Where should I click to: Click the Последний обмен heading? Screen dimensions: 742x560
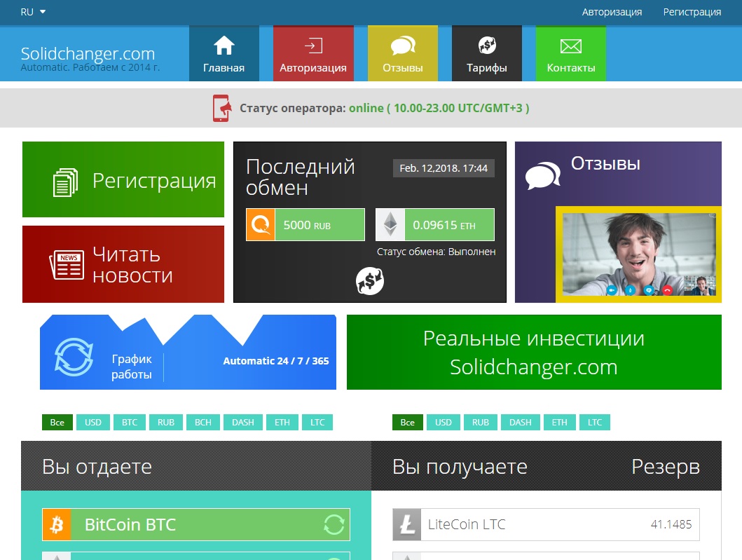click(x=301, y=177)
